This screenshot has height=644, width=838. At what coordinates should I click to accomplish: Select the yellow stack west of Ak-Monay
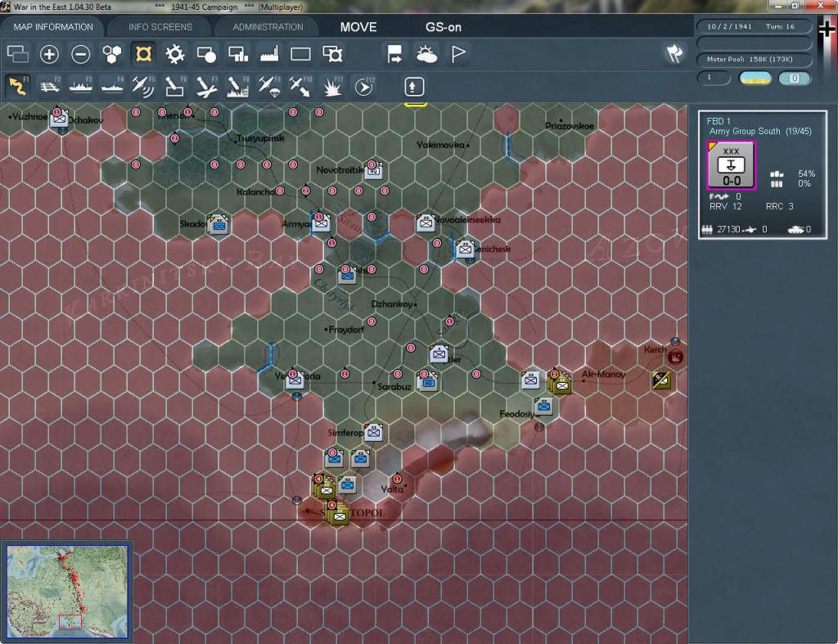[x=560, y=382]
